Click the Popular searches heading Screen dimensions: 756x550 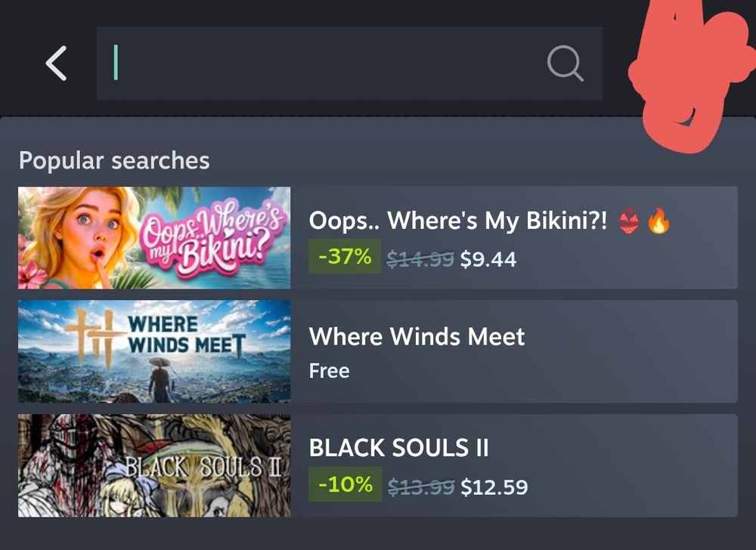(114, 161)
